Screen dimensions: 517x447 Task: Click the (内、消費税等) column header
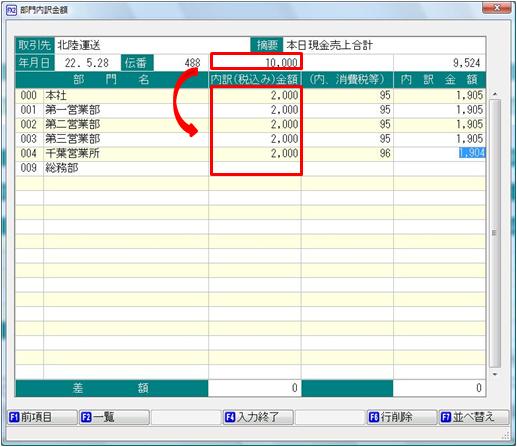tap(347, 80)
